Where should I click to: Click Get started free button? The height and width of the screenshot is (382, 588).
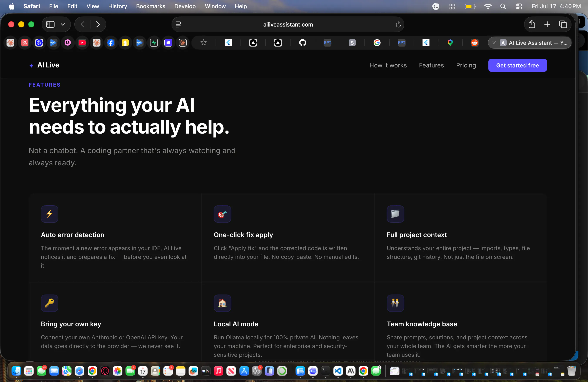coord(517,65)
